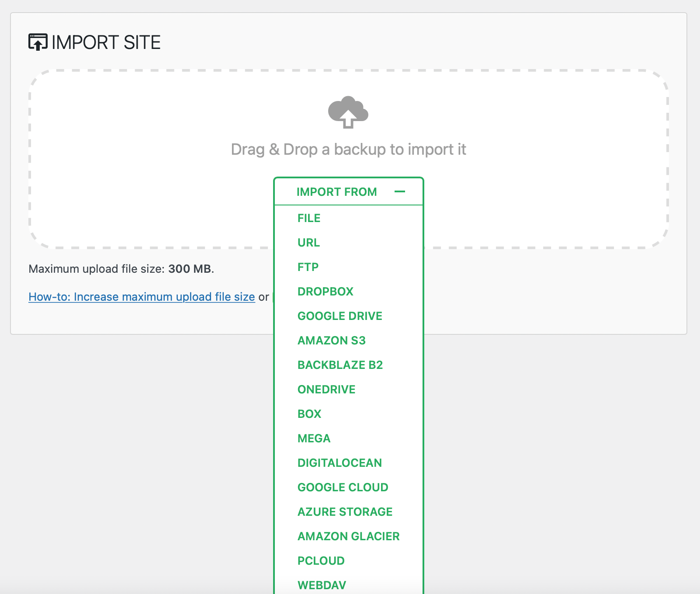700x594 pixels.
Task: Select Backblaze B2 import option
Action: tap(340, 365)
